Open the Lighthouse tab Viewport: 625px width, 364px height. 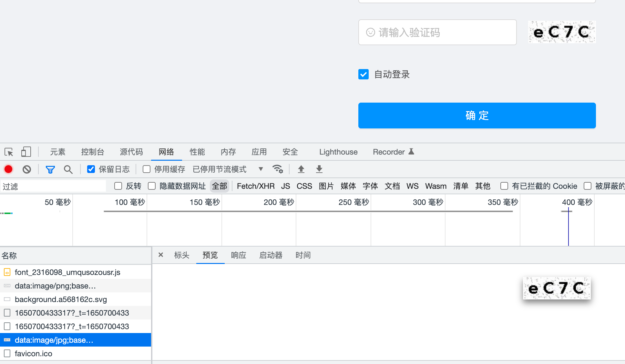[x=338, y=152]
